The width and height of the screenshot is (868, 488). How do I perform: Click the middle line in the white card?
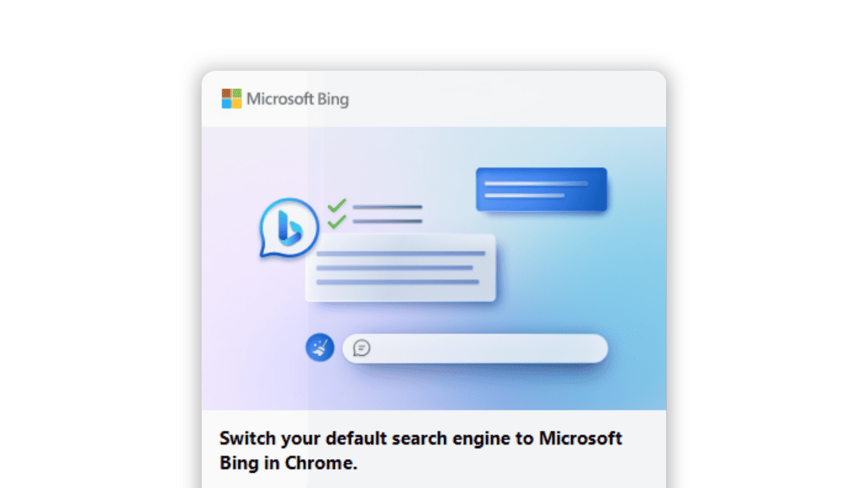[x=394, y=267]
